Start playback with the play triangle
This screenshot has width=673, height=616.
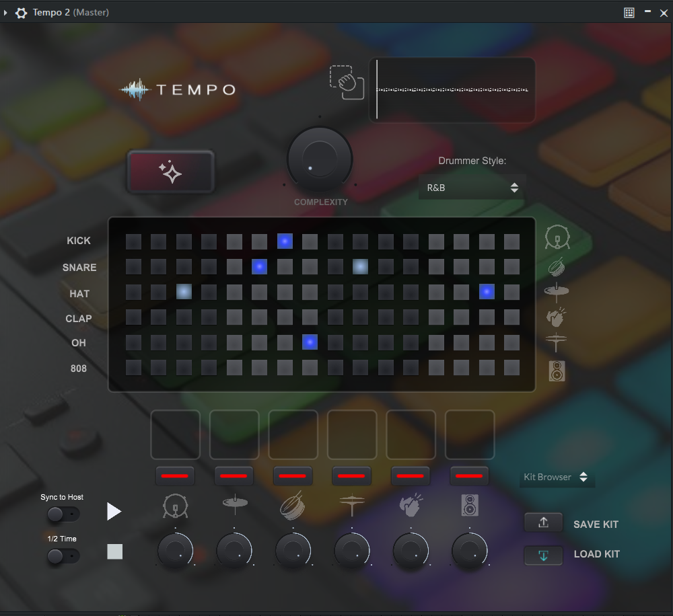click(x=114, y=511)
